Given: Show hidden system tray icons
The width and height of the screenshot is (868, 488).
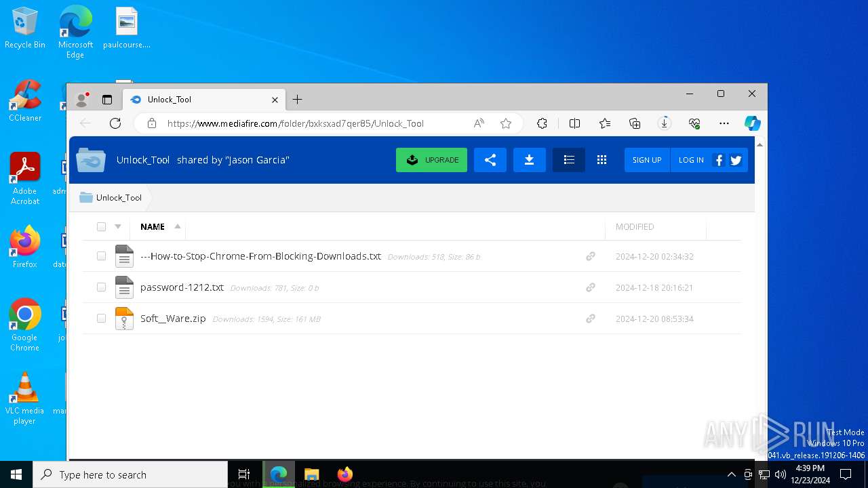Looking at the screenshot, I should 731,474.
